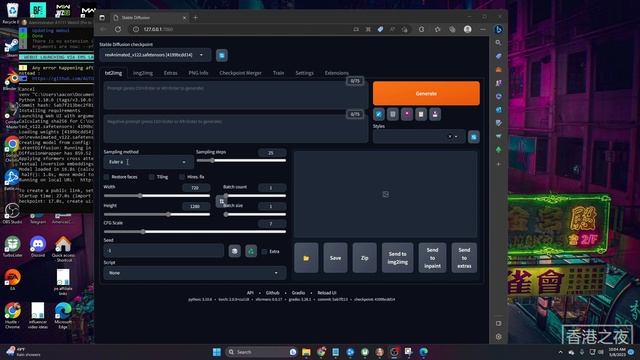
Task: Open the Settings tab
Action: point(304,73)
